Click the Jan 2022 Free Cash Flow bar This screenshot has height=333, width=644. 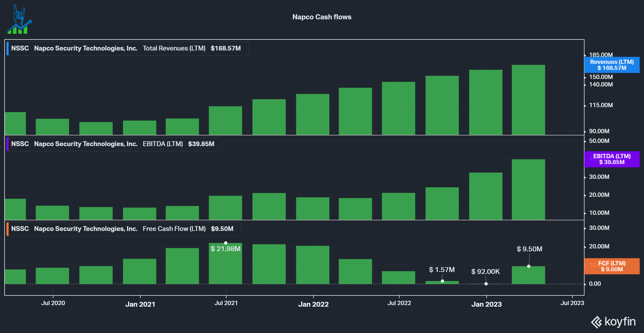click(313, 265)
